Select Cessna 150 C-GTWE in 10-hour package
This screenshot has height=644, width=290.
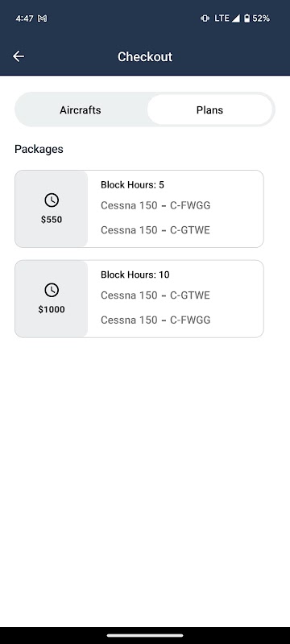[155, 295]
